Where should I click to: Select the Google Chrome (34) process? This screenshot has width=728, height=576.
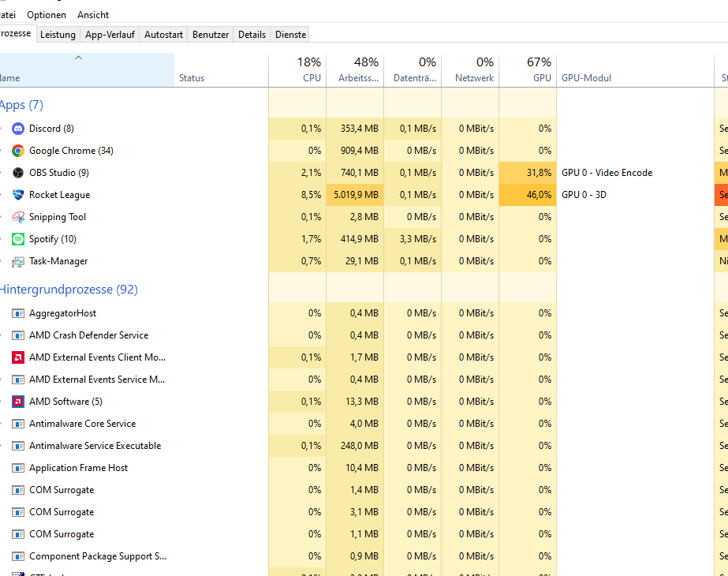click(x=71, y=151)
